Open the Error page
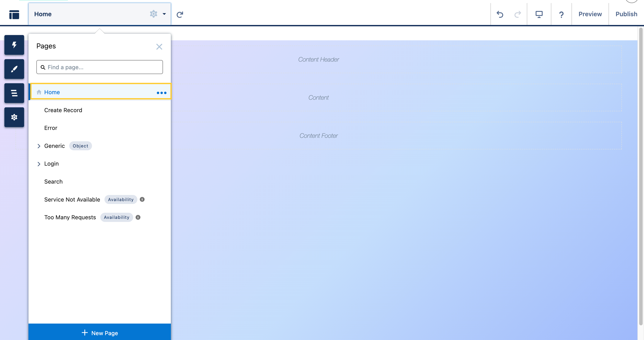 point(51,128)
